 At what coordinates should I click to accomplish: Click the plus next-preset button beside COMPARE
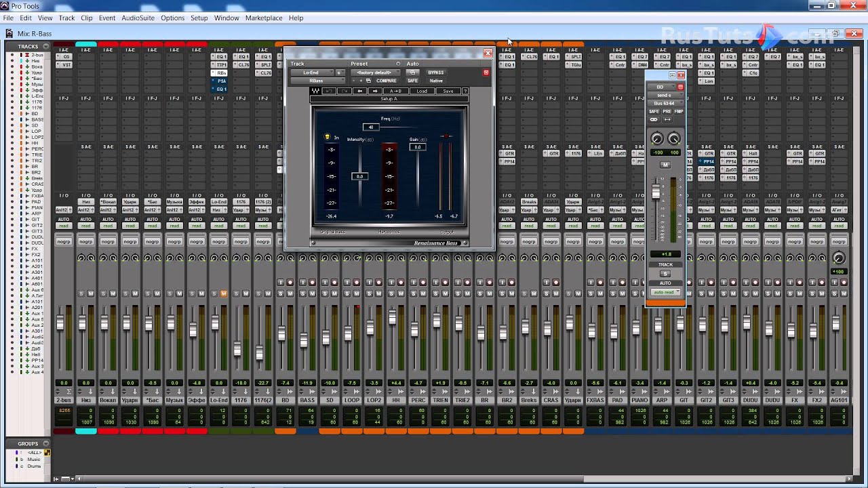click(x=361, y=81)
